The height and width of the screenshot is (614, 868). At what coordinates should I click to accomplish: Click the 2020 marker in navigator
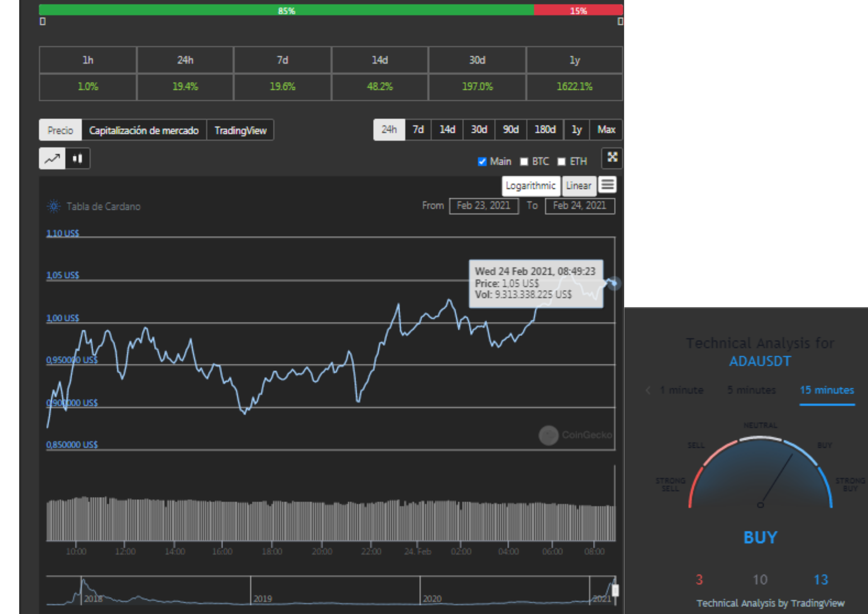[432, 599]
